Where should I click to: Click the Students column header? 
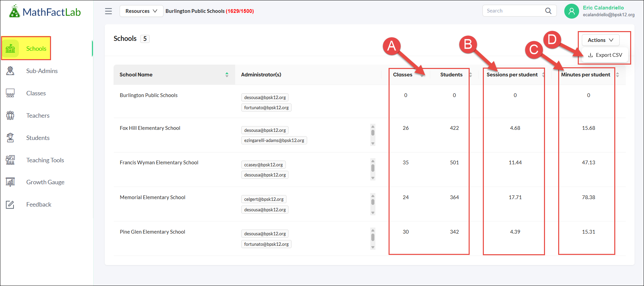tap(451, 75)
